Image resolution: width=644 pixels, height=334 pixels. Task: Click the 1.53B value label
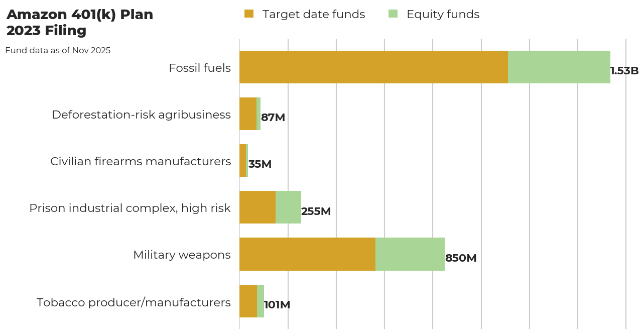624,71
